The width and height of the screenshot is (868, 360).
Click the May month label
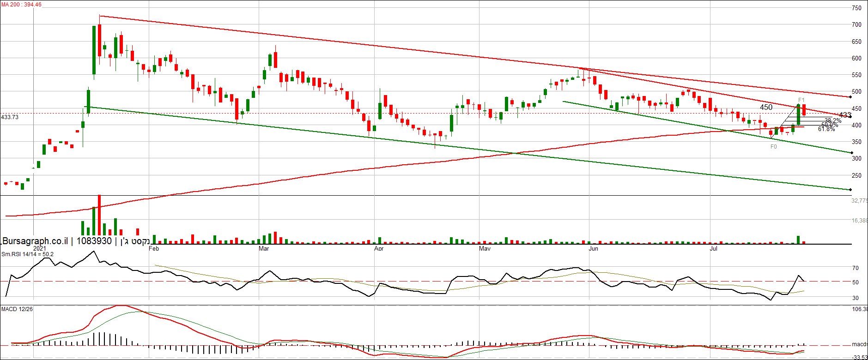pyautogui.click(x=485, y=249)
